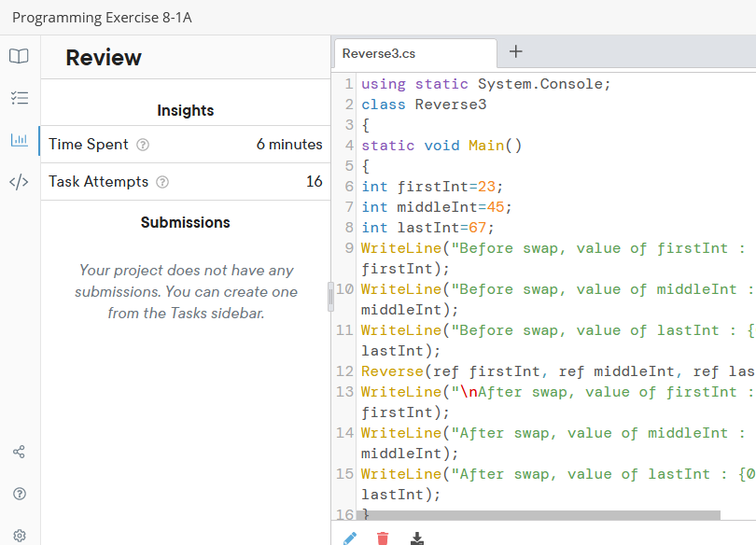The width and height of the screenshot is (756, 545).
Task: Click the panel divider drag handle
Action: (x=330, y=297)
